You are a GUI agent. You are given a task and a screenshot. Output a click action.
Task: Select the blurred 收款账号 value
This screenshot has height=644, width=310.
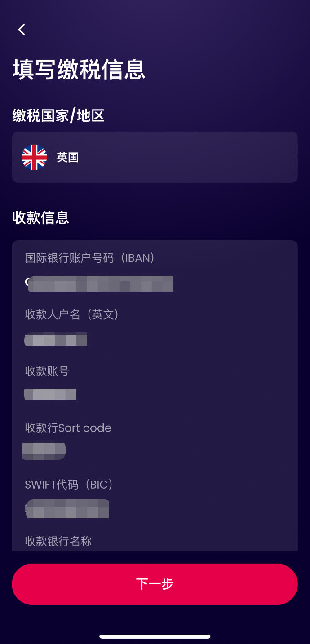point(50,394)
